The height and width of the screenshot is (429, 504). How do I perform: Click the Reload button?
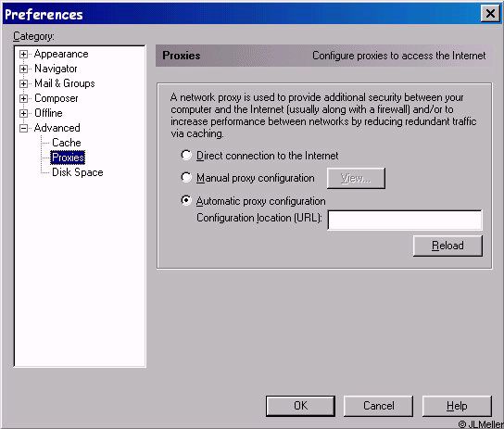pyautogui.click(x=447, y=246)
